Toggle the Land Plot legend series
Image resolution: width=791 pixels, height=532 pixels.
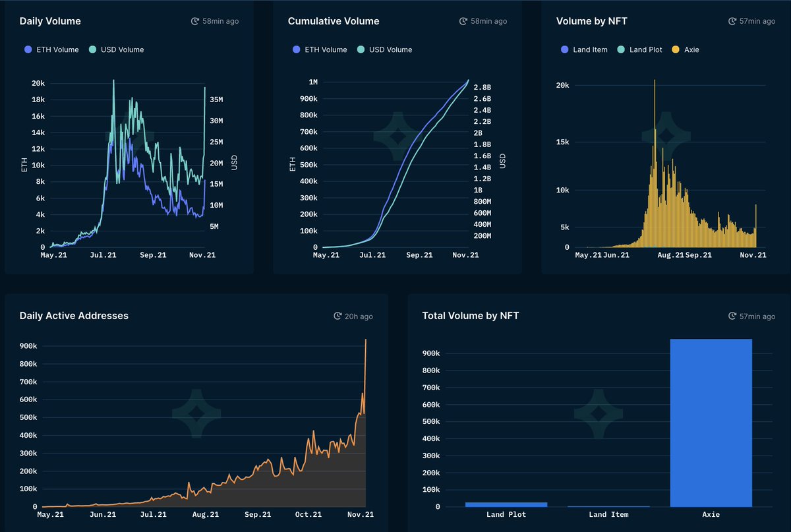(640, 49)
